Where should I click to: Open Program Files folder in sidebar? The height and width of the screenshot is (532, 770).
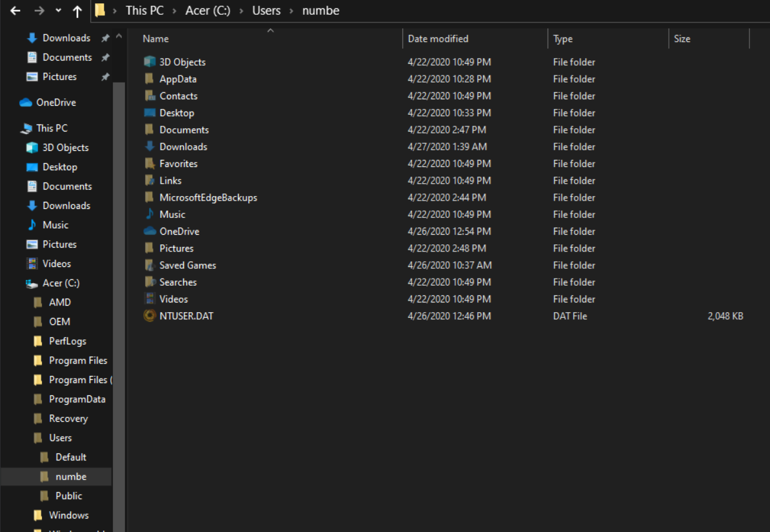pyautogui.click(x=77, y=360)
